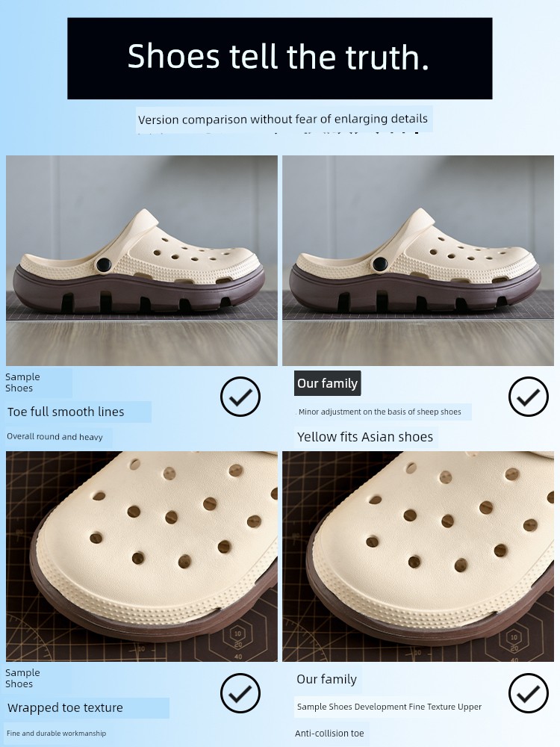Click the Anti-collision toe text

(x=329, y=734)
